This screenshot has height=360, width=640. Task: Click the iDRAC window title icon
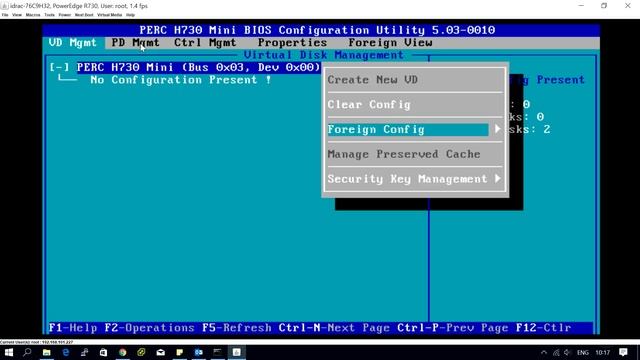coord(4,6)
